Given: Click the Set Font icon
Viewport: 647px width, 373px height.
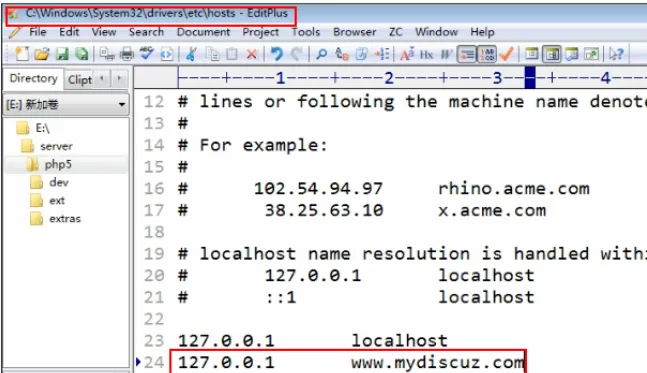Looking at the screenshot, I should coord(407,54).
